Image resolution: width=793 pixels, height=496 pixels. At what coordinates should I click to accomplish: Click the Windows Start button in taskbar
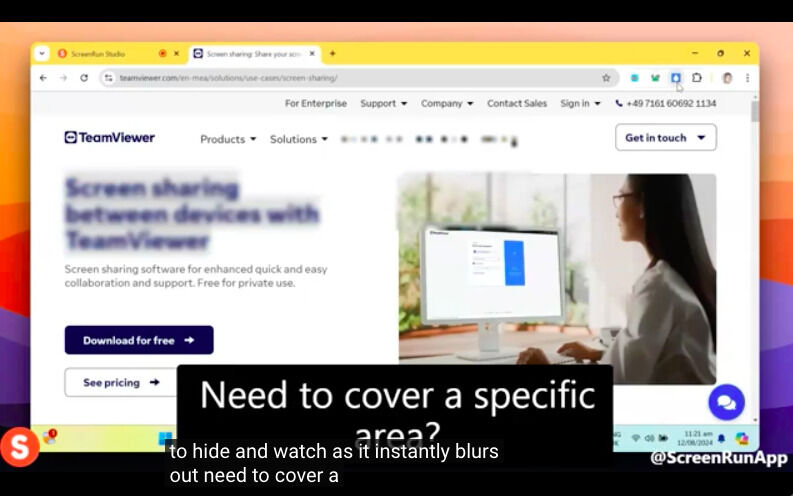pos(165,438)
